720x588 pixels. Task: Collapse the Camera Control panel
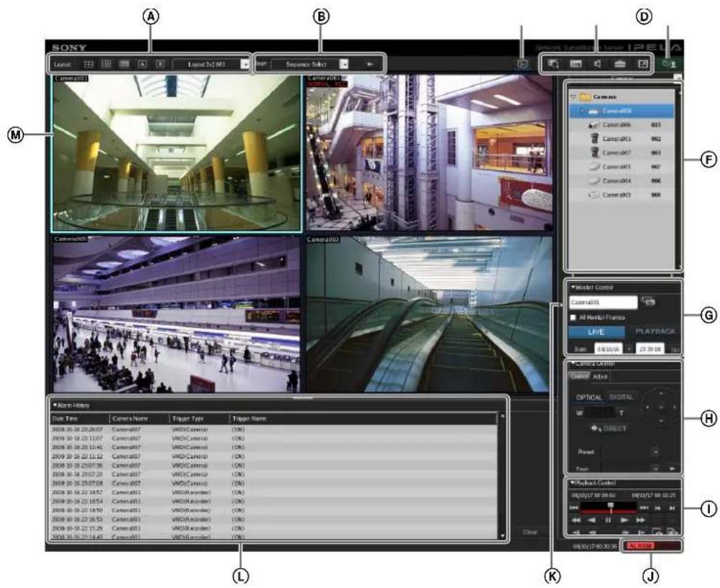(x=573, y=364)
